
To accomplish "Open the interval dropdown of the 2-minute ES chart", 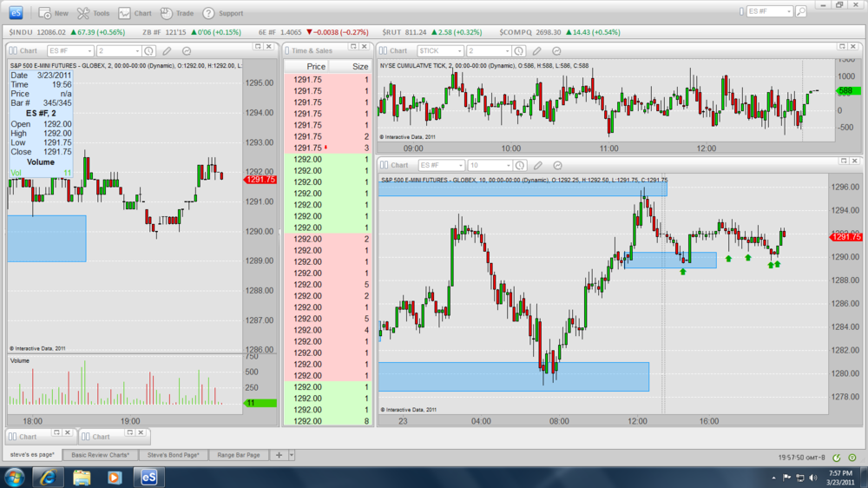I will 137,51.
